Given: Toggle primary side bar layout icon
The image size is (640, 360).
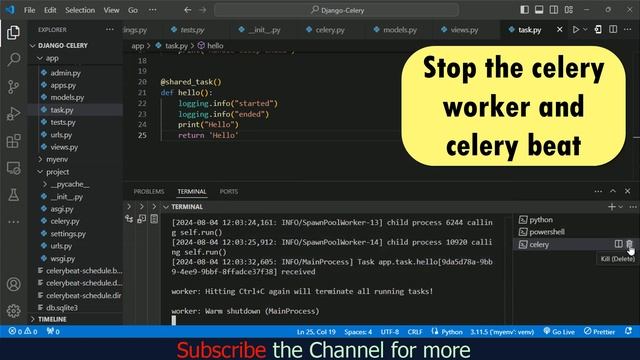Looking at the screenshot, I should [524, 10].
